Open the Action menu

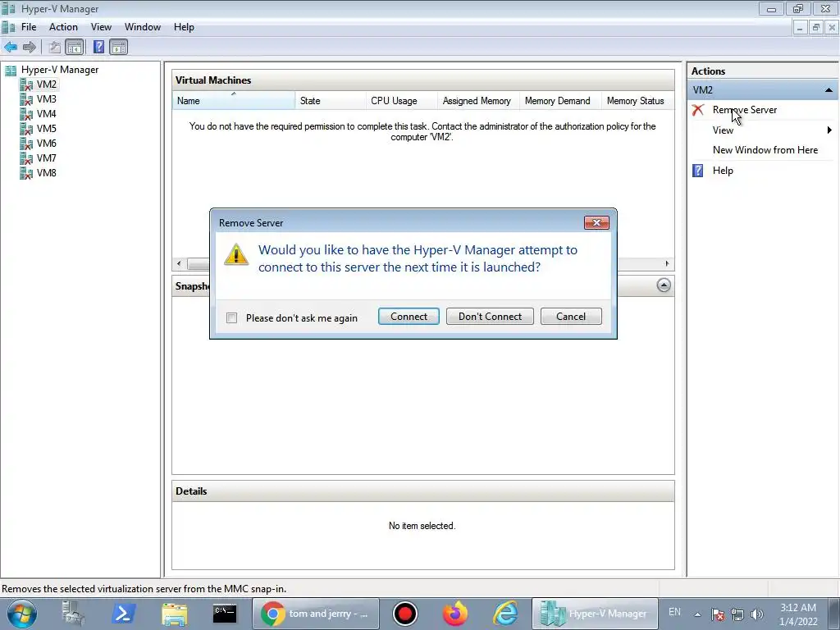pos(63,27)
